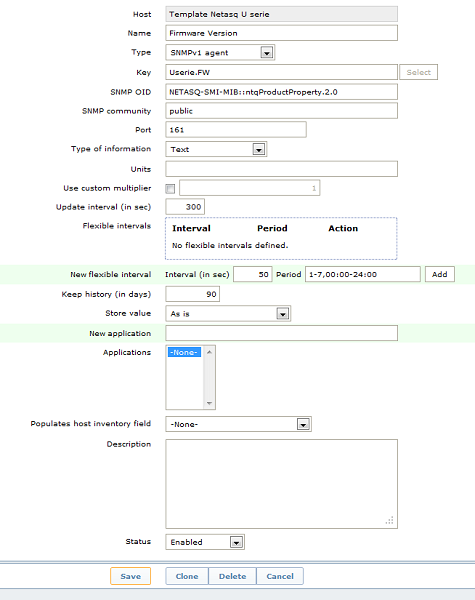475x600 pixels.
Task: Click the Save button
Action: click(x=131, y=576)
